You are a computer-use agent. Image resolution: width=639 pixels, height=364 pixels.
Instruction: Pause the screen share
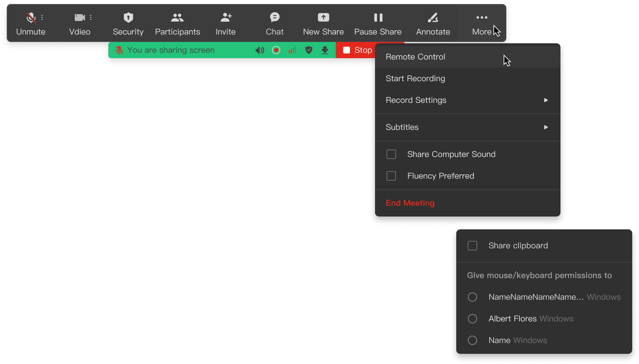[378, 18]
